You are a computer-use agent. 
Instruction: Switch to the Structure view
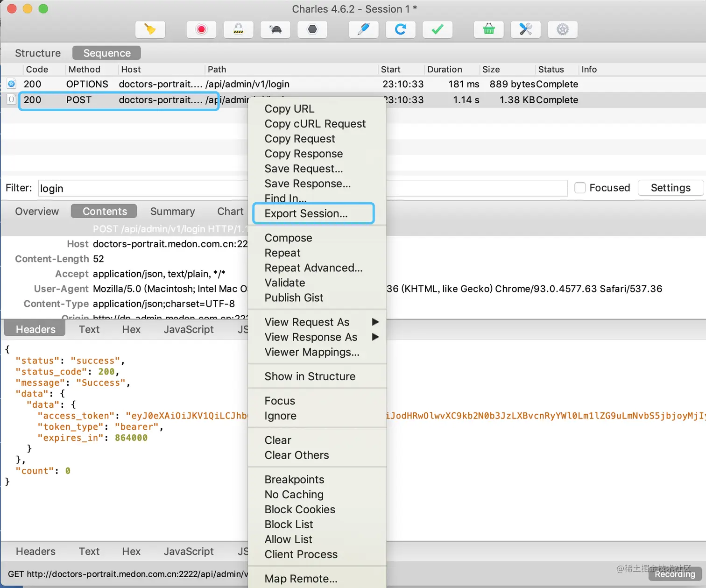tap(38, 53)
